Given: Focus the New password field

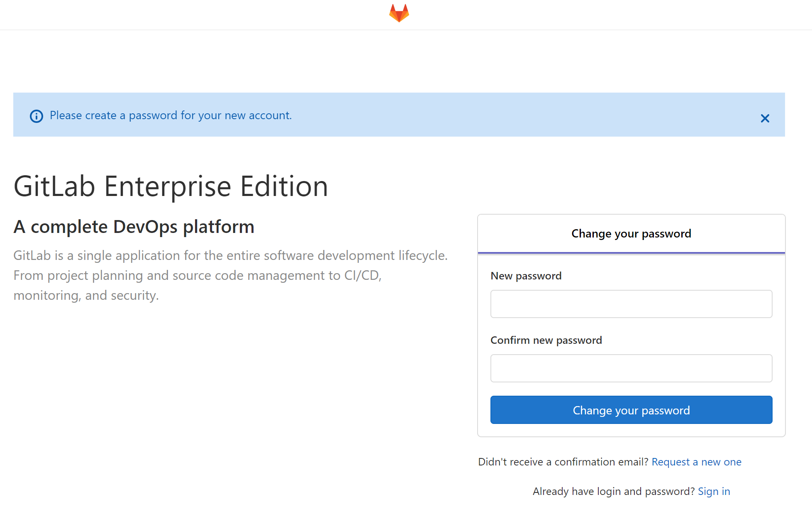Looking at the screenshot, I should pyautogui.click(x=631, y=304).
